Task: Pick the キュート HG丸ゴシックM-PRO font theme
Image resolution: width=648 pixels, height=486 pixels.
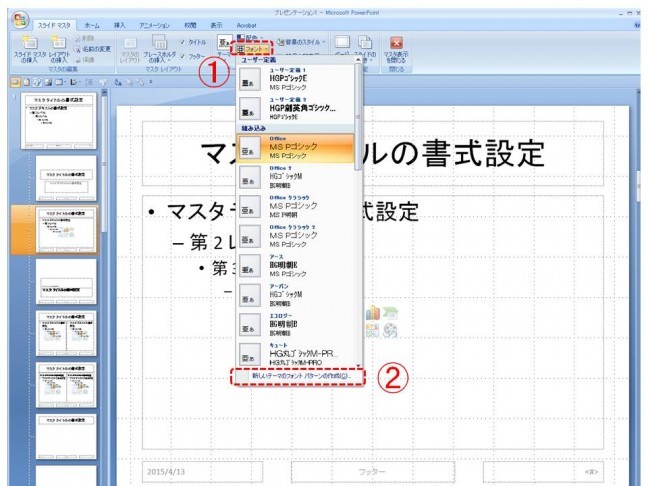Action: click(x=298, y=357)
